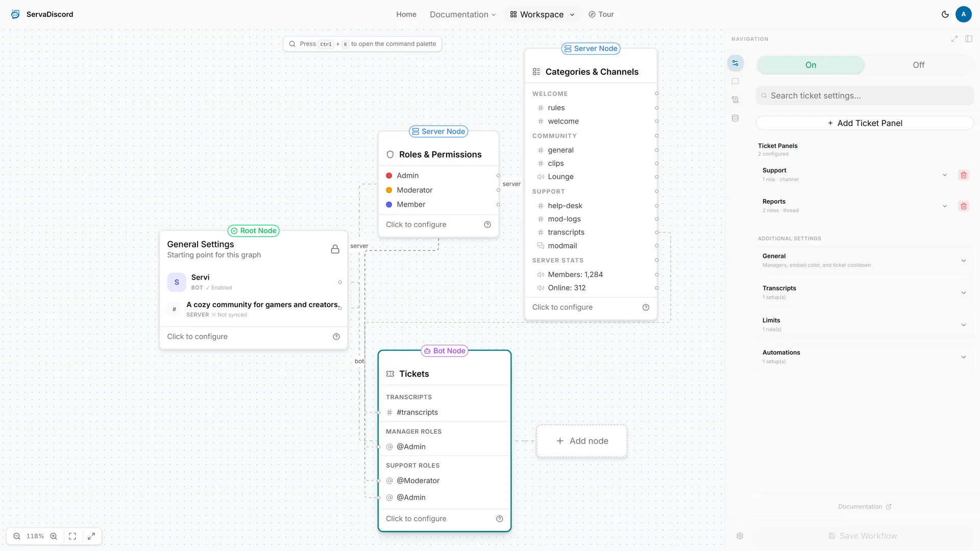
Task: Go to Home
Action: coord(406,14)
